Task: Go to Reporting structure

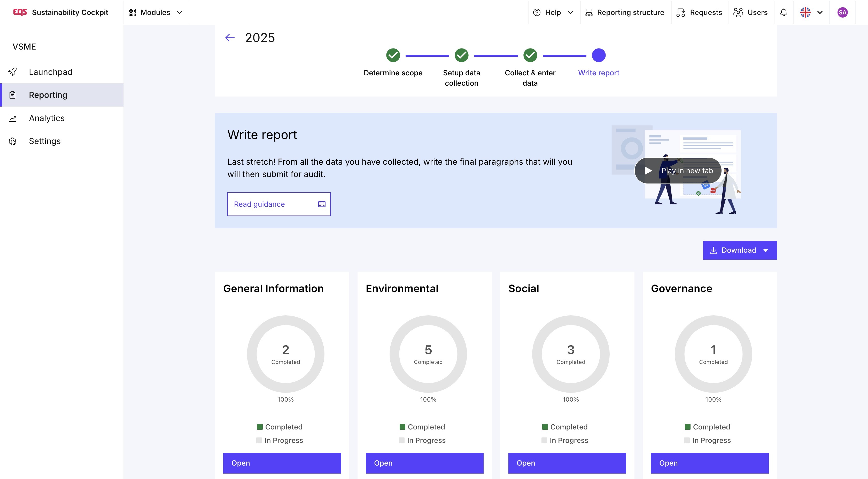Action: tap(624, 12)
